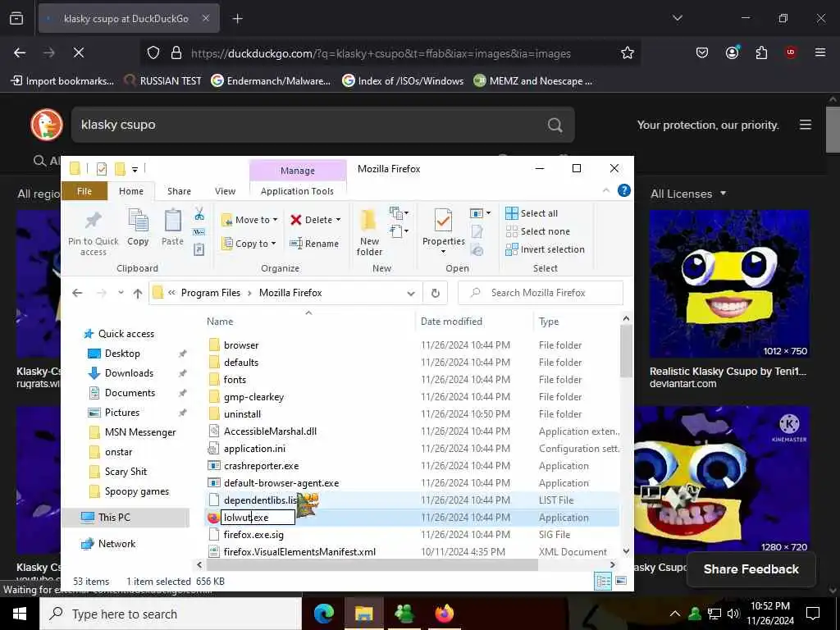840x630 pixels.
Task: Open volume control in system tray
Action: 733,614
